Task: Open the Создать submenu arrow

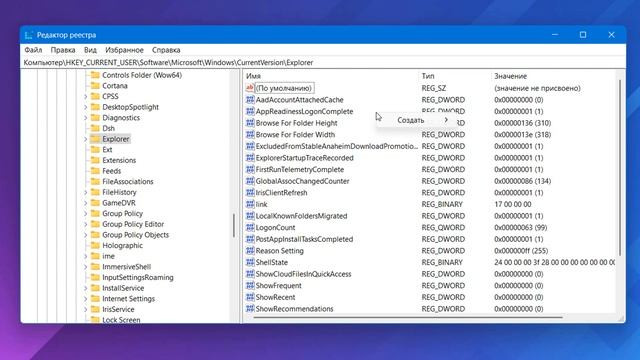Action: tap(446, 120)
